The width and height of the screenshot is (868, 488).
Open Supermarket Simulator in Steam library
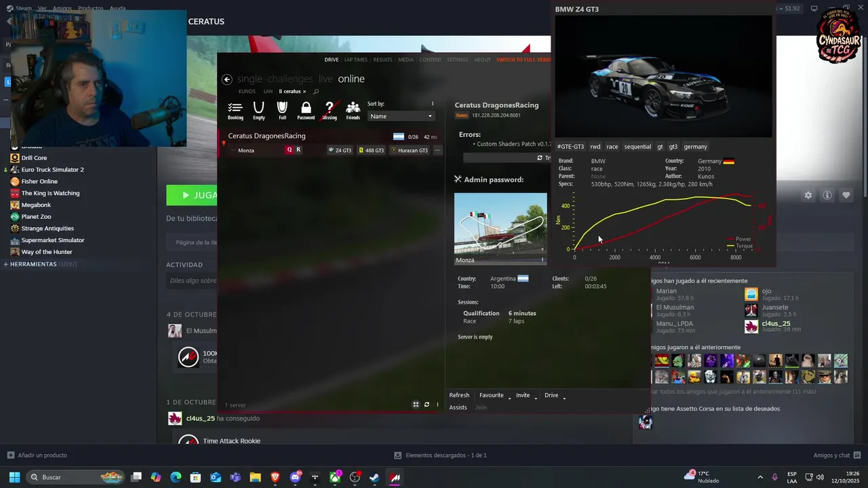pos(53,240)
